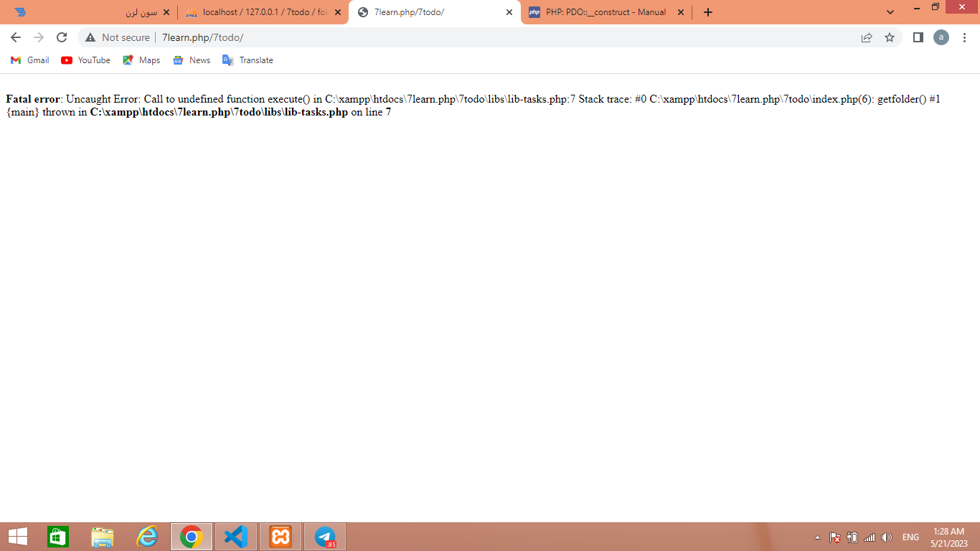Click the browser forward arrow
Image resolution: width=980 pixels, height=551 pixels.
[39, 37]
